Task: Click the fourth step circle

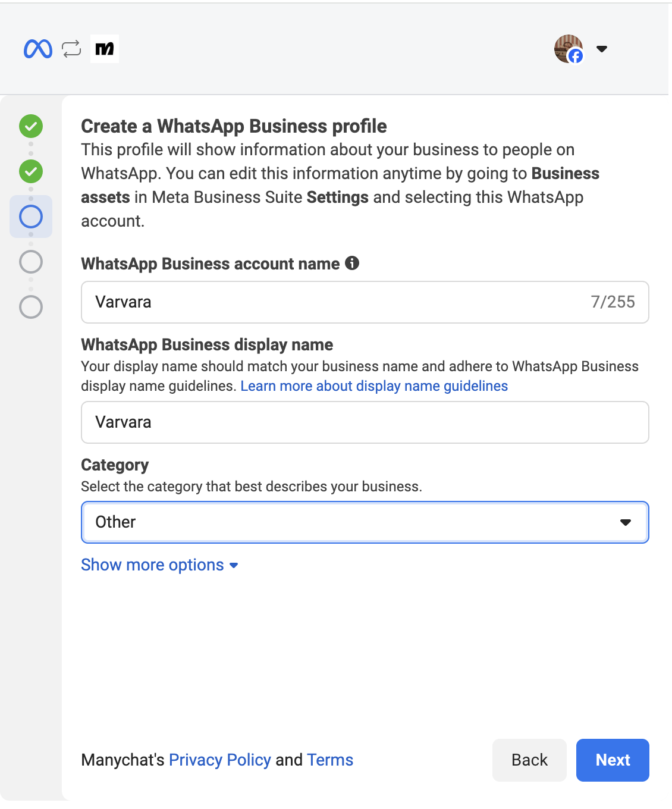Action: click(x=30, y=262)
